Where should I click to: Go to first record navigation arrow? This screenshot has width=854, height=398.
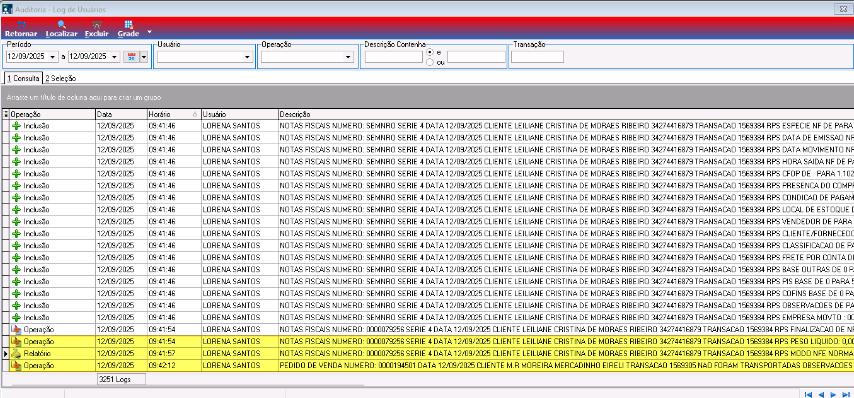point(808,394)
